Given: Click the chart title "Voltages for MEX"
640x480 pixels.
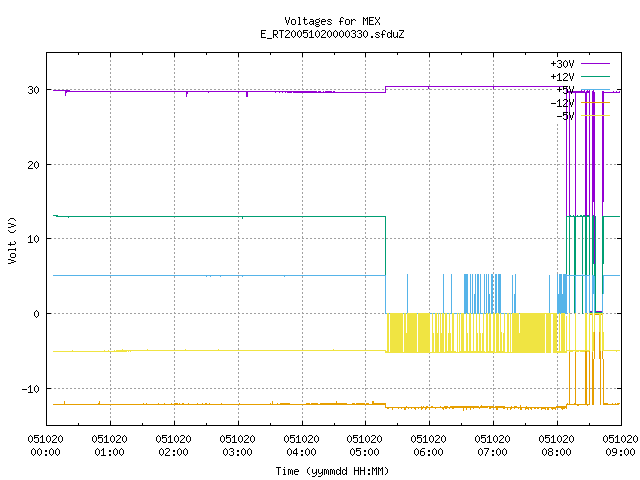Looking at the screenshot, I should (x=332, y=21).
